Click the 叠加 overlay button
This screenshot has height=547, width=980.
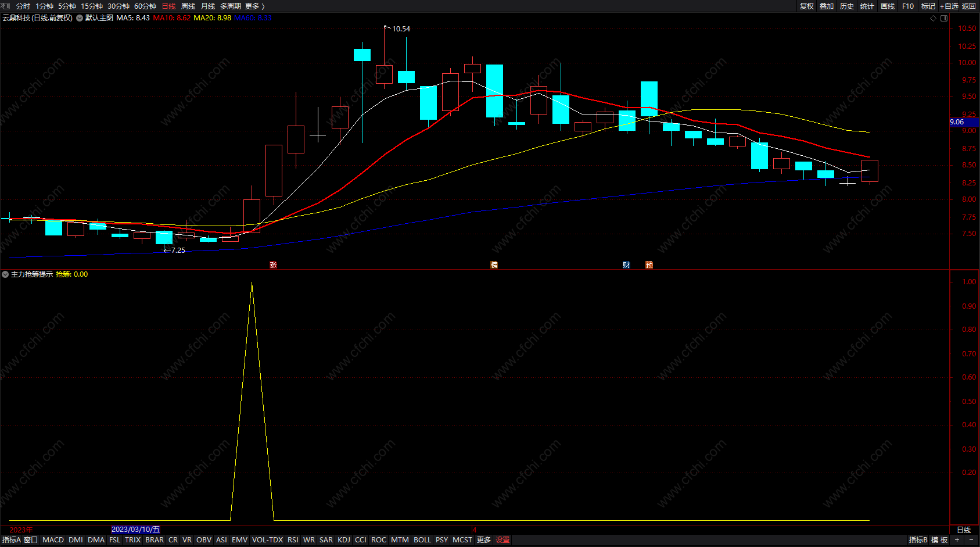[x=827, y=6]
